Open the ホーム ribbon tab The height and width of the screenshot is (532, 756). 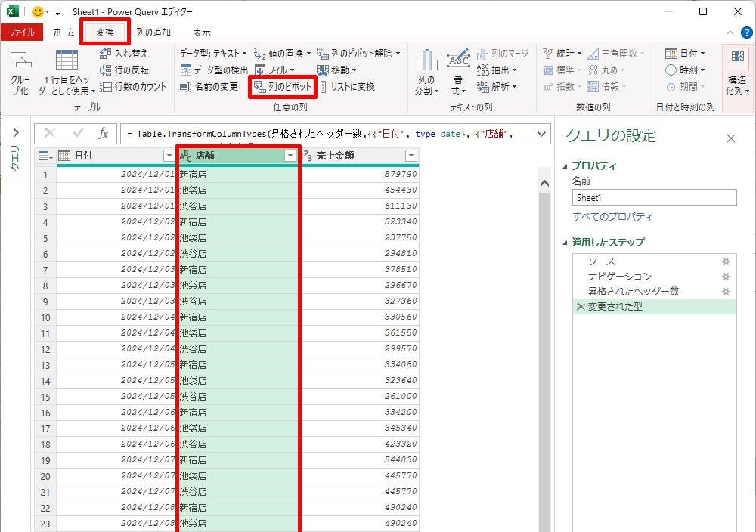tap(64, 32)
